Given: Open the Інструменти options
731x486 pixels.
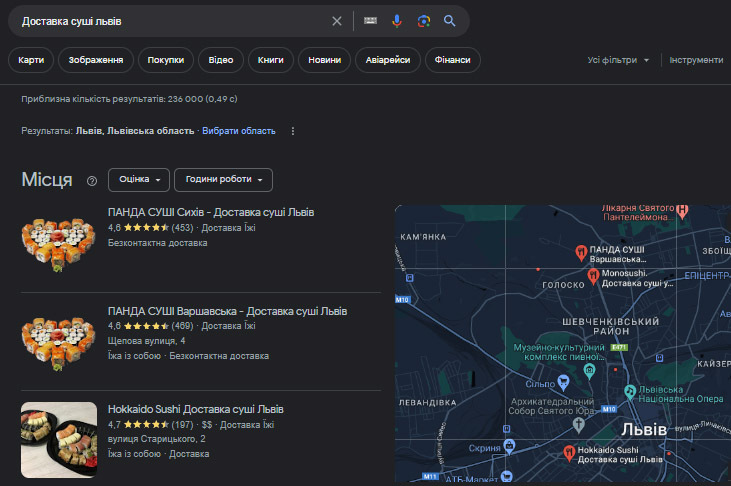Looking at the screenshot, I should tap(697, 60).
